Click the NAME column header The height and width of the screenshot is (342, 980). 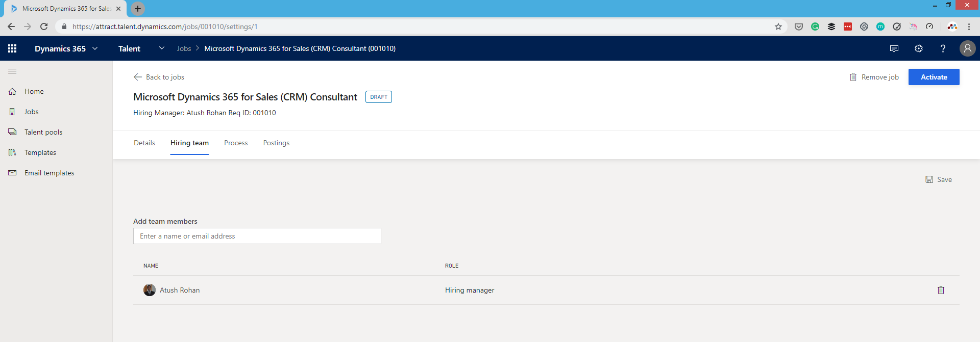pos(151,266)
